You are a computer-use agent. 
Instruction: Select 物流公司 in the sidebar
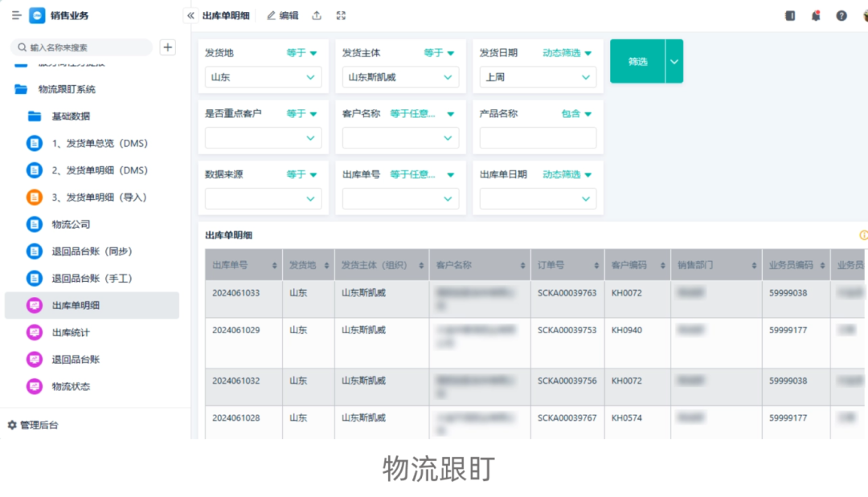(71, 224)
